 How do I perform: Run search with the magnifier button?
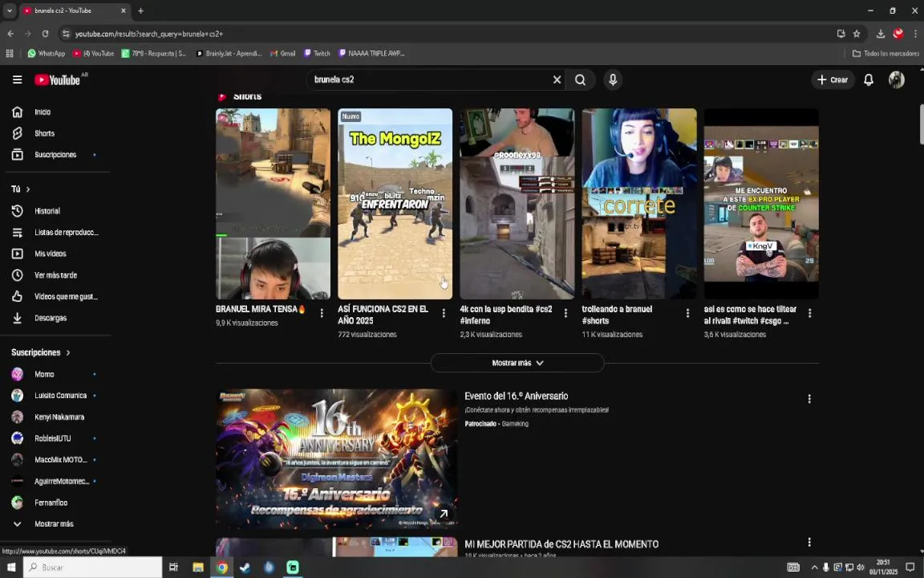pos(581,79)
